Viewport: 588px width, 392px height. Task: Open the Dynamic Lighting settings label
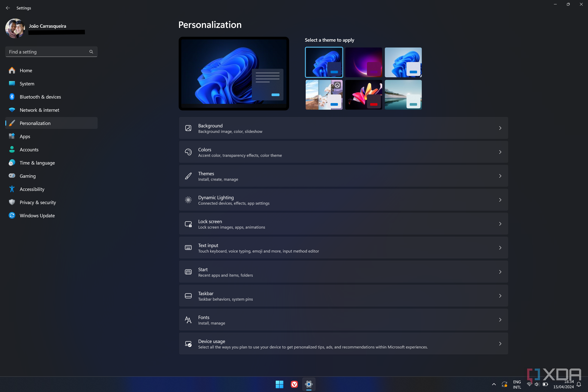[x=216, y=198]
